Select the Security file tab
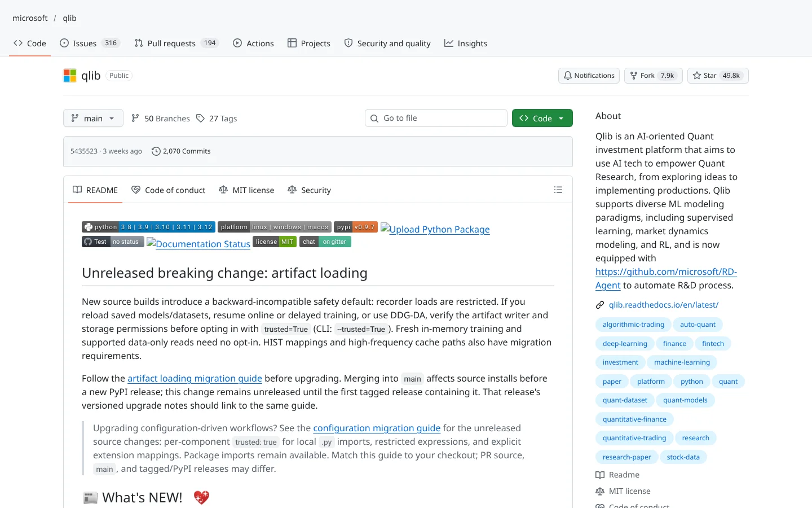Image resolution: width=812 pixels, height=508 pixels. point(309,190)
